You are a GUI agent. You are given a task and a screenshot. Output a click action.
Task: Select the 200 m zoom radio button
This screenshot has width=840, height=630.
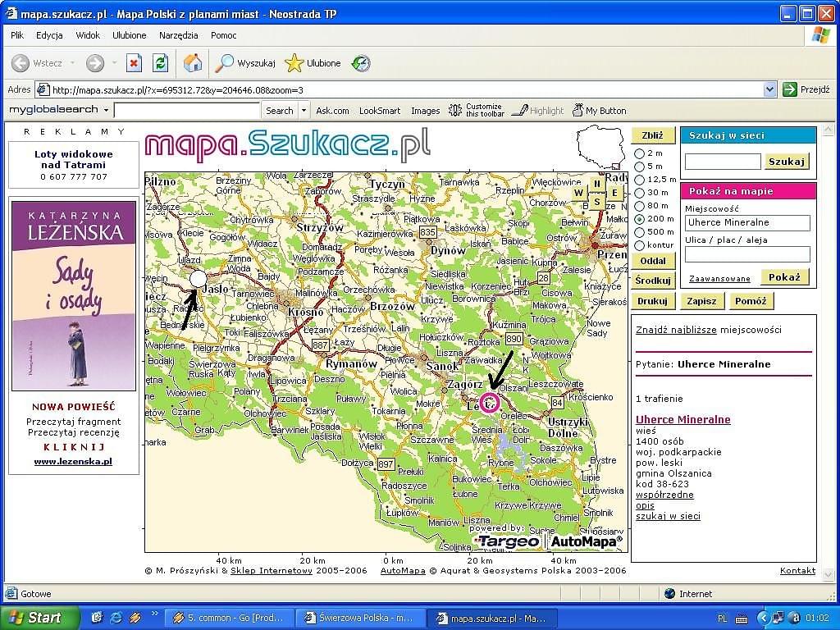pos(639,219)
